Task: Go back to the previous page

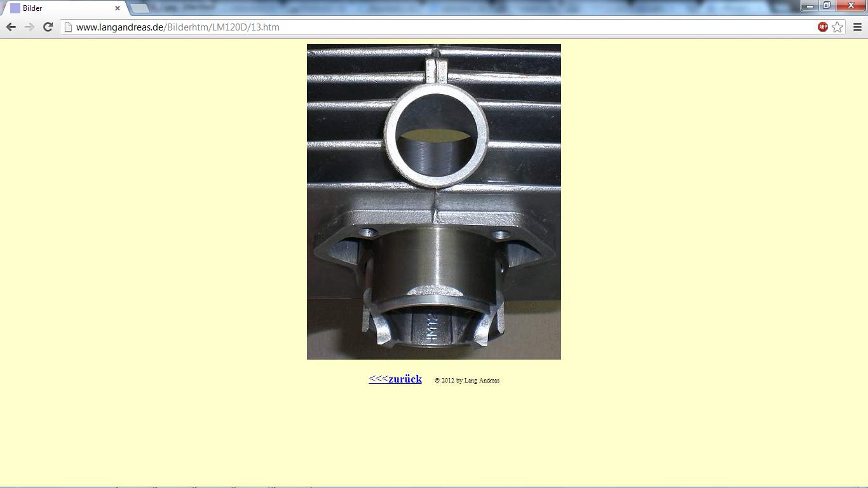Action: [x=11, y=27]
